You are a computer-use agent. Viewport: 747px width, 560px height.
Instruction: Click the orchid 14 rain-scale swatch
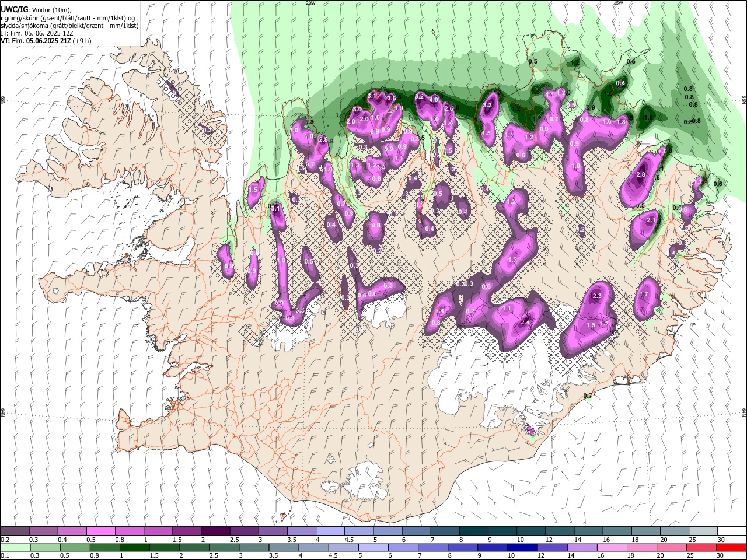pyautogui.click(x=582, y=547)
